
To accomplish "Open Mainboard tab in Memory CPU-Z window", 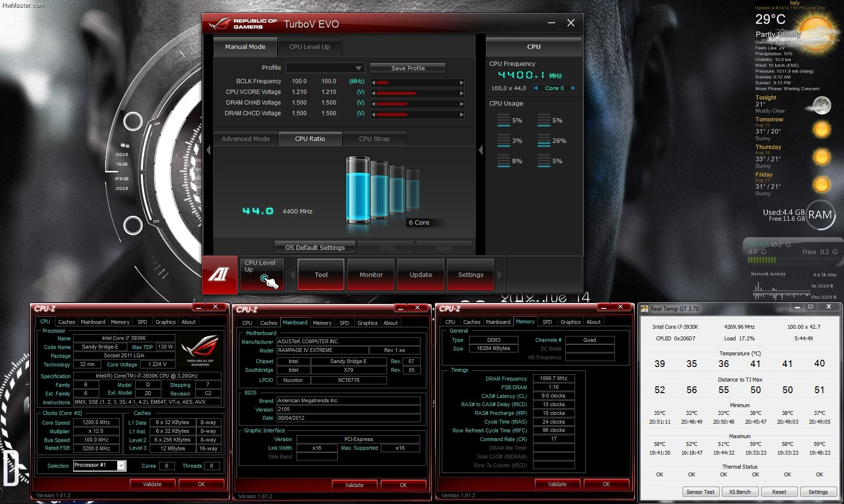I will point(498,322).
